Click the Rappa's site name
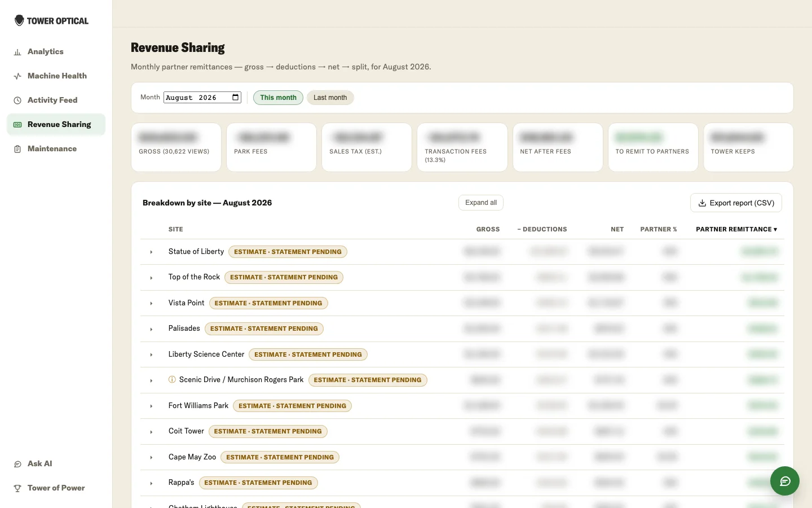812x508 pixels. click(x=181, y=483)
